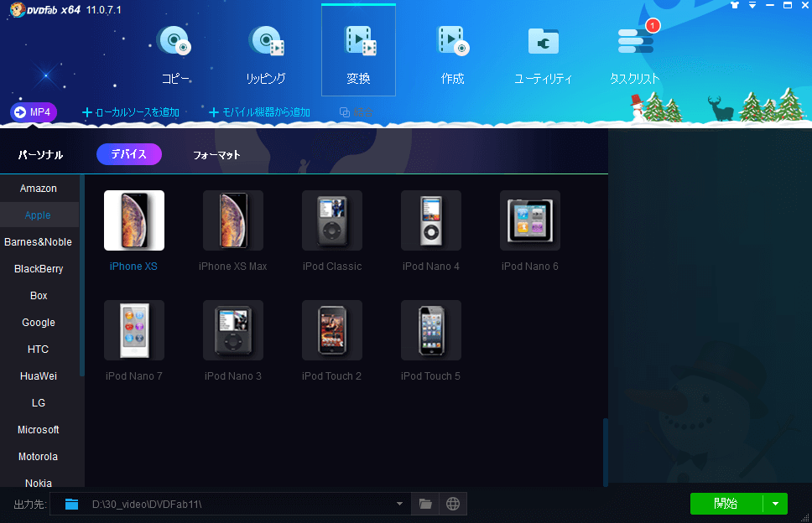This screenshot has width=812, height=523.
Task: Open the Create (作成) module
Action: (x=452, y=54)
